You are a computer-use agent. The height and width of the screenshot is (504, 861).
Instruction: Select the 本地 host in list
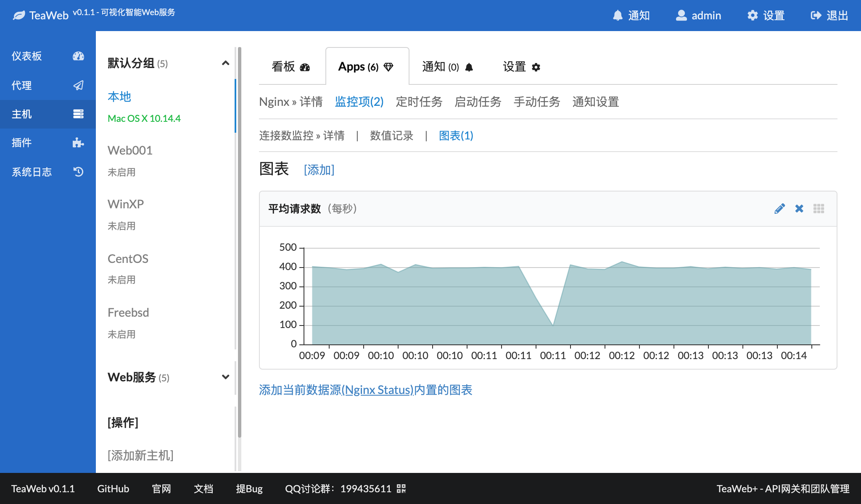119,97
